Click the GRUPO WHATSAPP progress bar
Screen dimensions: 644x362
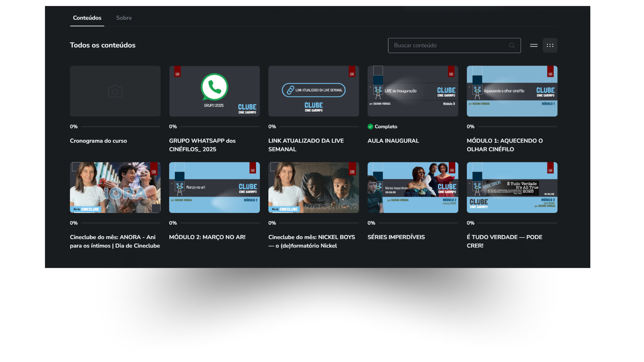pyautogui.click(x=220, y=127)
